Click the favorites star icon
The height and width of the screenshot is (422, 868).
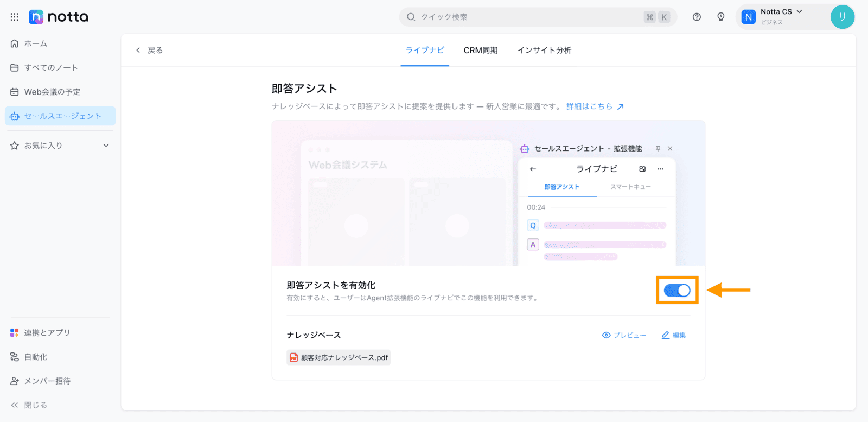(15, 146)
